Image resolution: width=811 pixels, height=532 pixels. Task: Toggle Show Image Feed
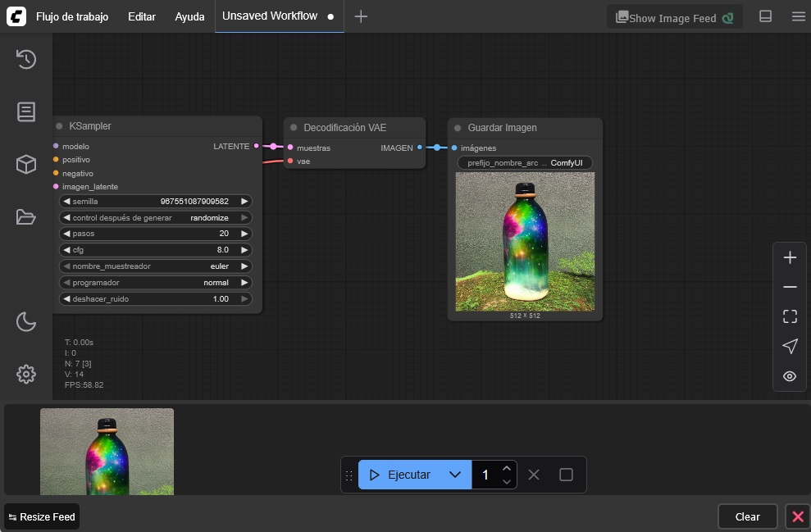[674, 17]
